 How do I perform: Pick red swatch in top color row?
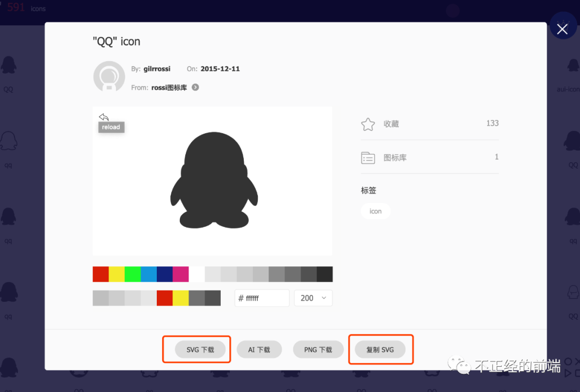100,274
